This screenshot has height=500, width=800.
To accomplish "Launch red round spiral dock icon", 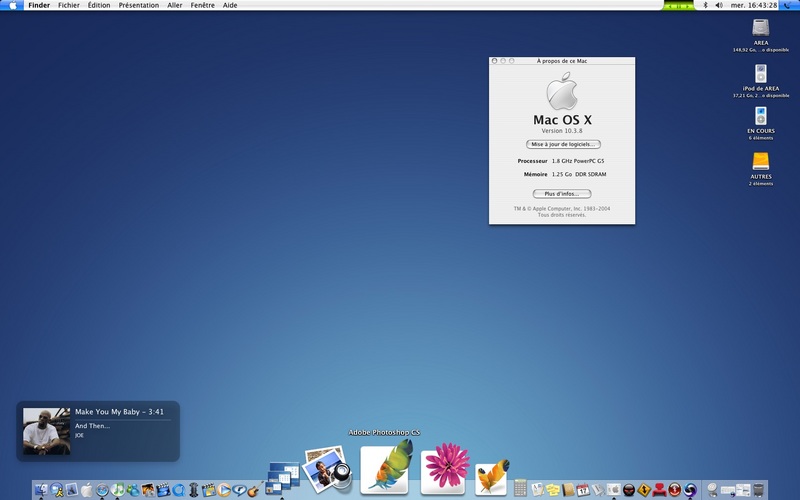I will pyautogui.click(x=674, y=490).
